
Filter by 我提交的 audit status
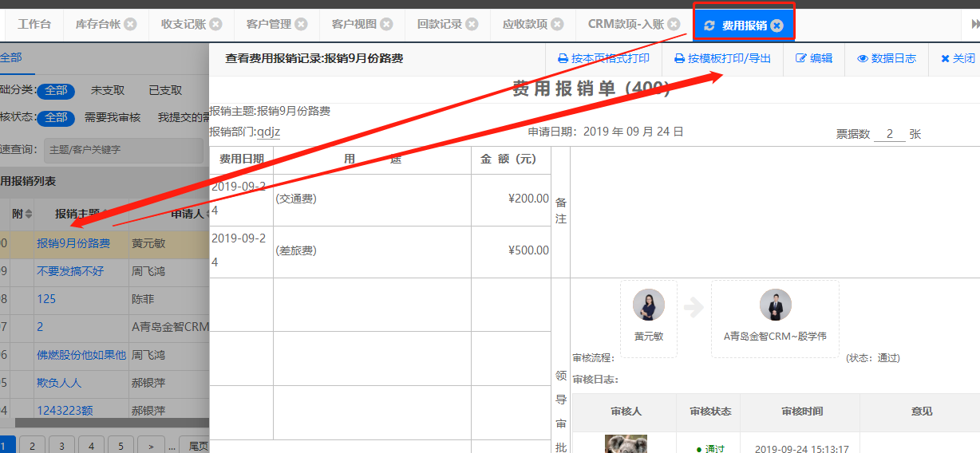click(x=183, y=117)
